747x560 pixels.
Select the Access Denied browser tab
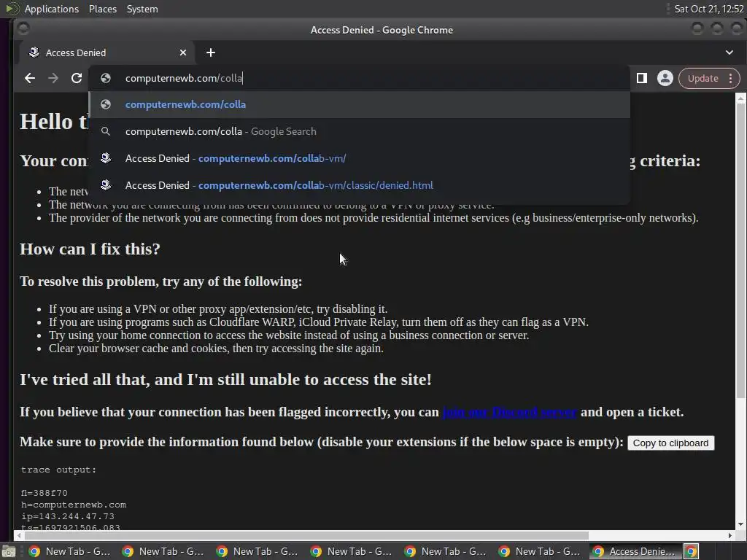tap(107, 52)
